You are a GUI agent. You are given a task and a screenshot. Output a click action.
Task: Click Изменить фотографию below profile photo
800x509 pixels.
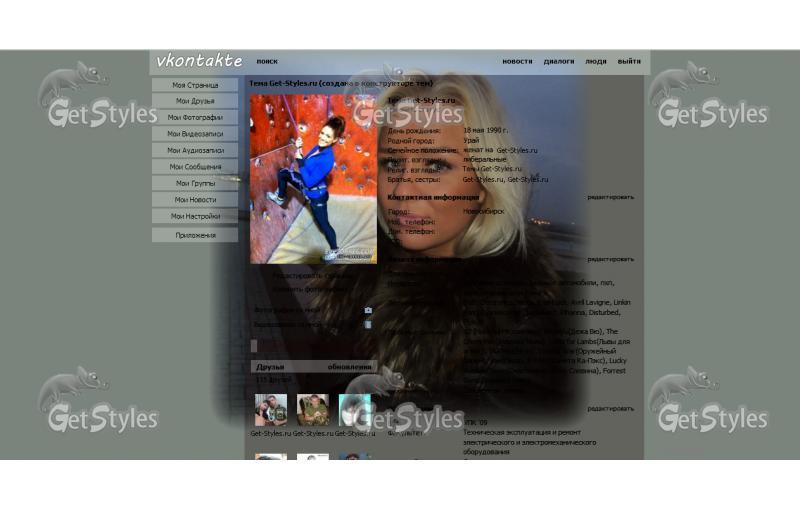coord(308,289)
